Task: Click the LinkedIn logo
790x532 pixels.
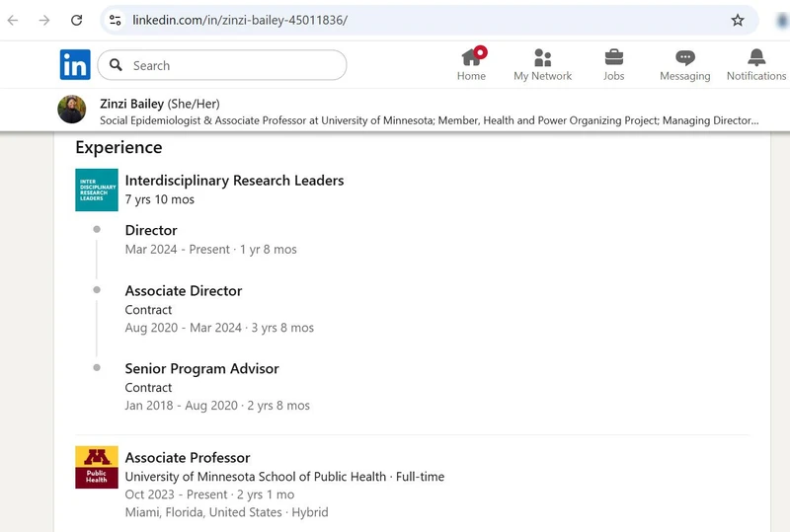Action: pos(75,64)
